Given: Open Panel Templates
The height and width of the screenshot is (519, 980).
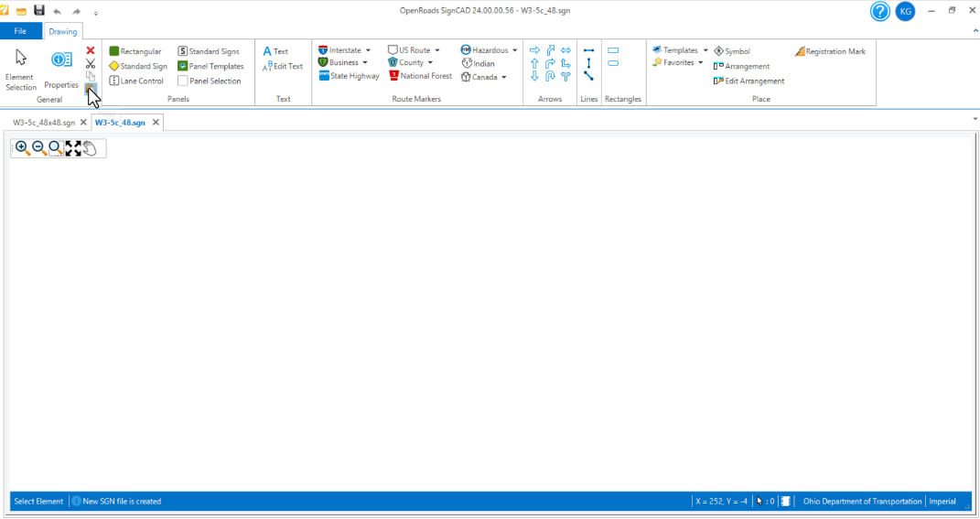Looking at the screenshot, I should (x=210, y=66).
